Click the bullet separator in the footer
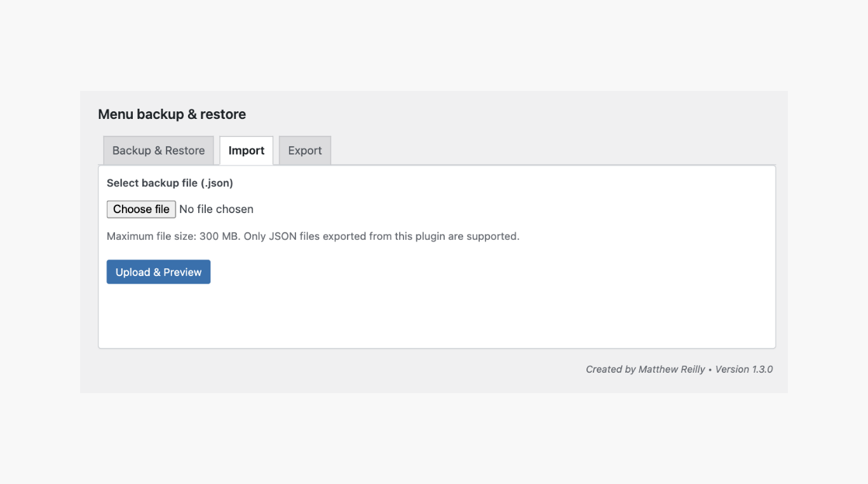 (x=710, y=370)
